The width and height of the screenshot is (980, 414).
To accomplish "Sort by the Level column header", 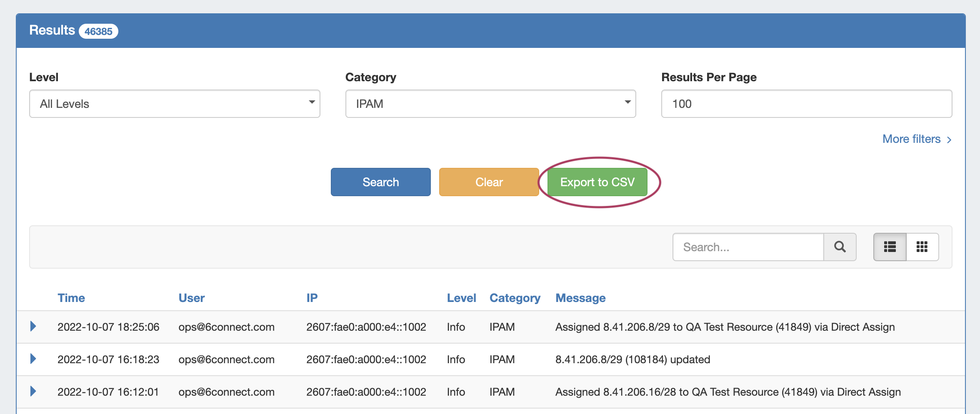I will pyautogui.click(x=461, y=298).
